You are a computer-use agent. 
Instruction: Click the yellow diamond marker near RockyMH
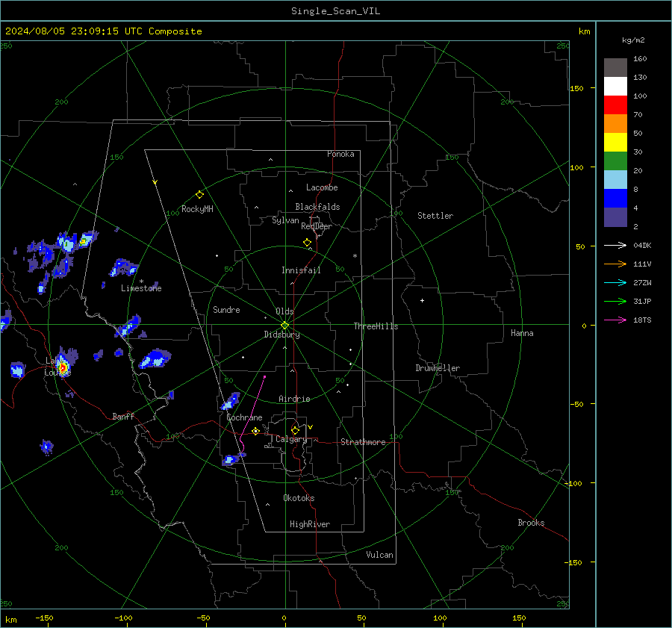(x=199, y=195)
